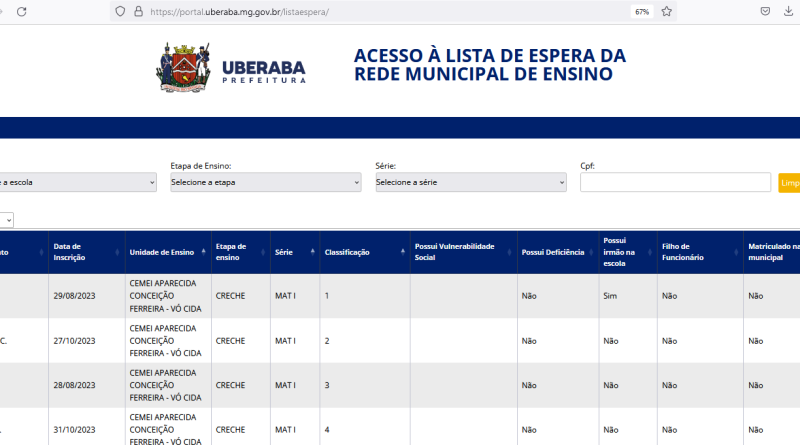Focus the Cpf text input field
This screenshot has width=800, height=445.
point(674,183)
